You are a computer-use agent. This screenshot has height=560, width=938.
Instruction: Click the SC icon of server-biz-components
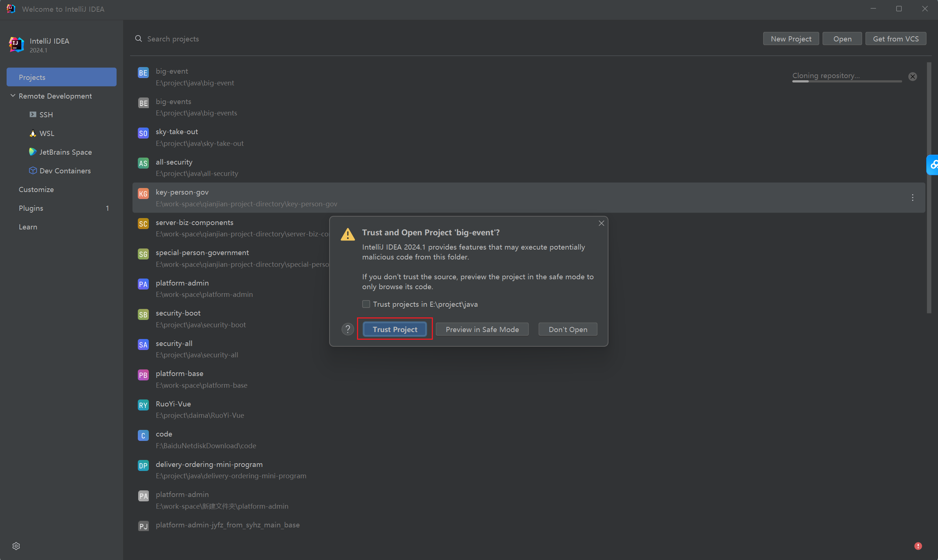point(143,224)
